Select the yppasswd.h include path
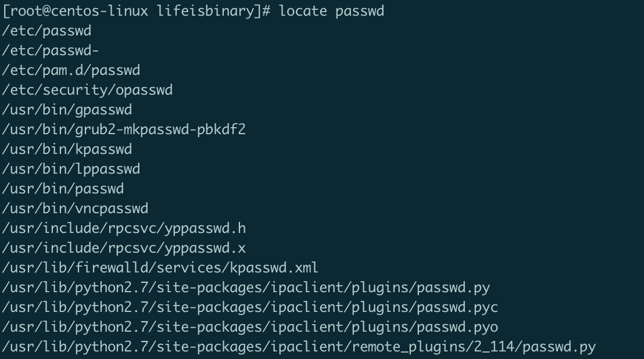 pyautogui.click(x=124, y=228)
